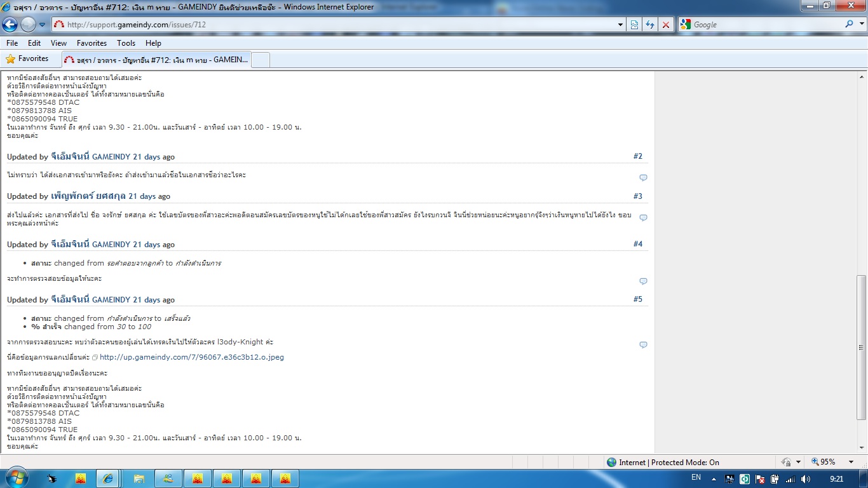The image size is (868, 488).
Task: Open author เพ็ญพักตร์ ยศสกุล link in post #3
Action: [88, 196]
